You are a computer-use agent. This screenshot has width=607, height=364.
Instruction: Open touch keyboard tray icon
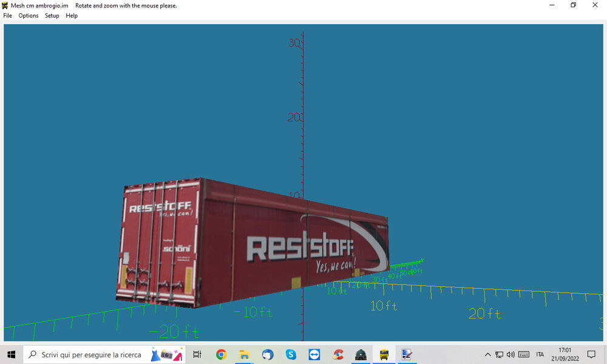pos(524,354)
